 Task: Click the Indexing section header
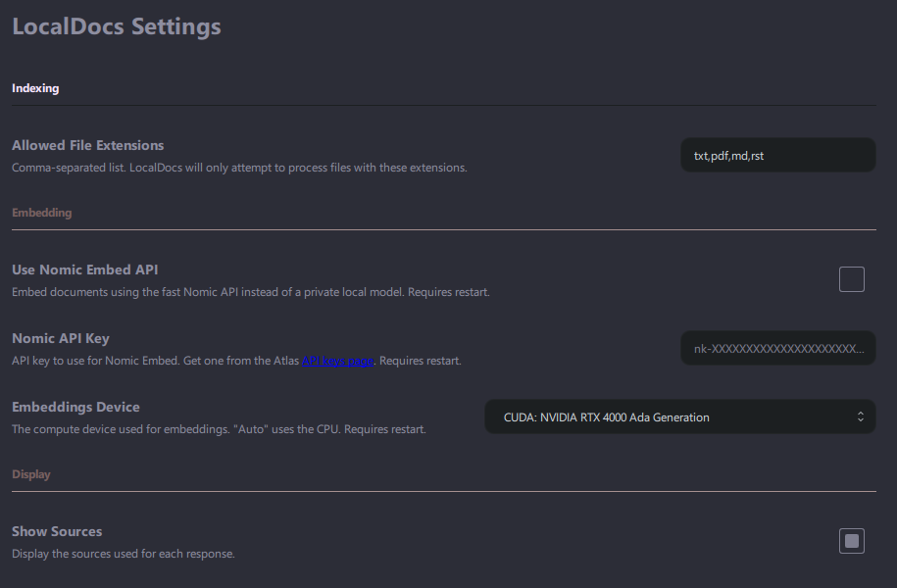coord(35,87)
